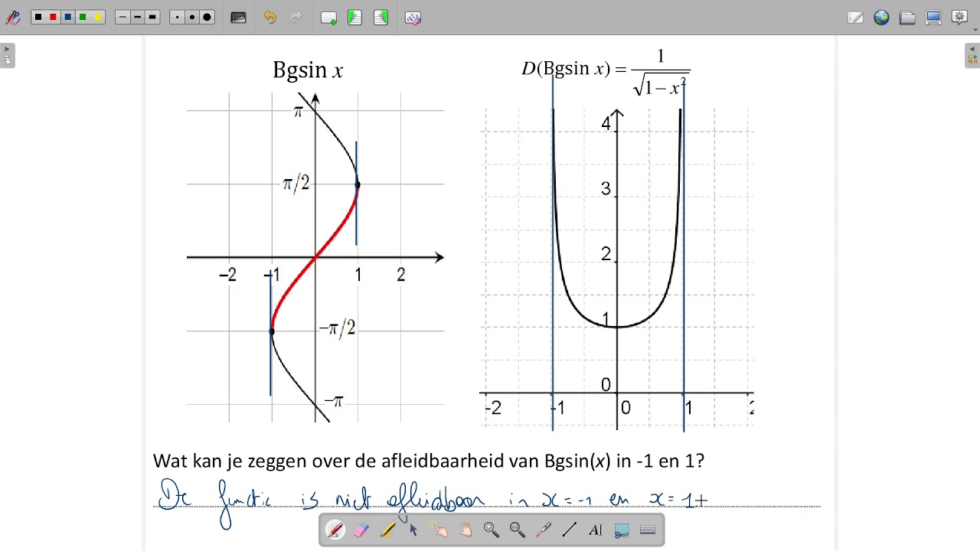This screenshot has height=551, width=980.
Task: Select the laser pointer tool
Action: point(544,530)
